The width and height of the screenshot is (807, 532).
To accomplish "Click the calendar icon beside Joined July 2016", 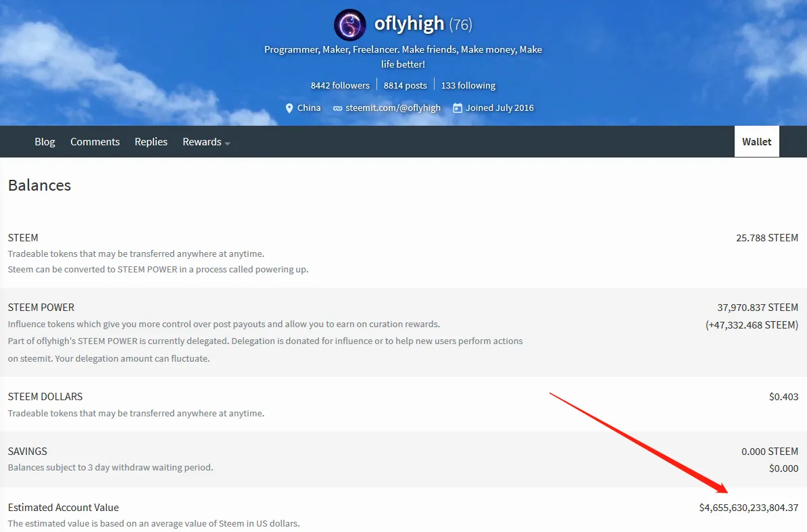I will (x=458, y=108).
